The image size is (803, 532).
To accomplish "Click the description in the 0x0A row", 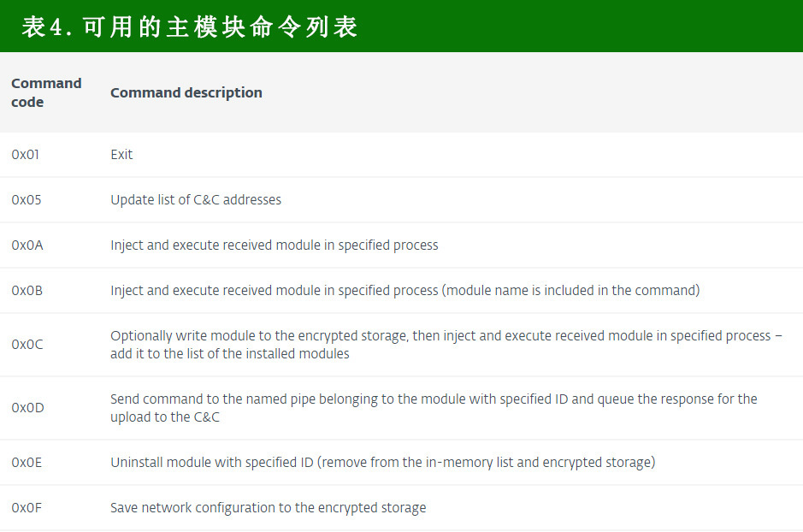I will [274, 245].
